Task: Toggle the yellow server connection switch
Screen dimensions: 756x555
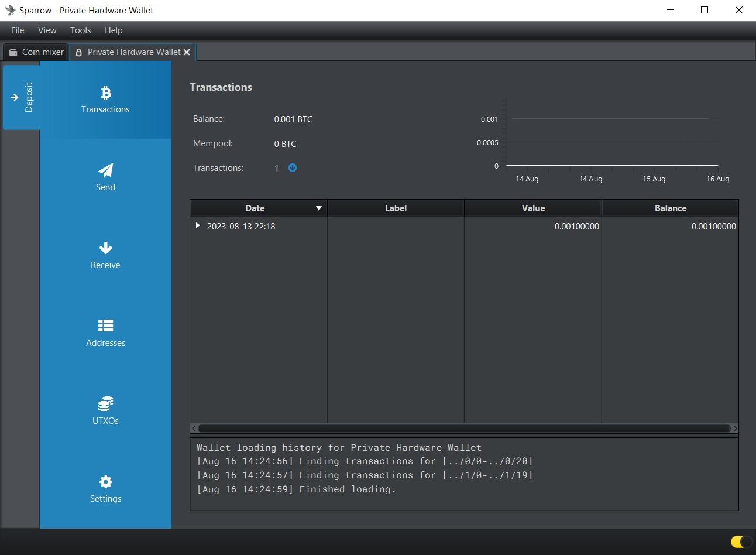Action: coord(741,542)
